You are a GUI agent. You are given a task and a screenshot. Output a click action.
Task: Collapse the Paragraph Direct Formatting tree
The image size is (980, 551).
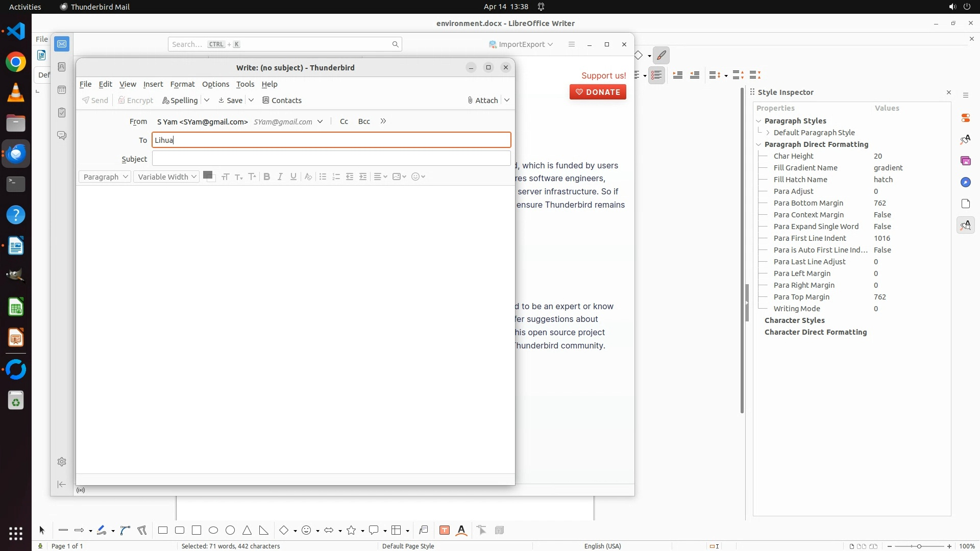click(x=758, y=144)
